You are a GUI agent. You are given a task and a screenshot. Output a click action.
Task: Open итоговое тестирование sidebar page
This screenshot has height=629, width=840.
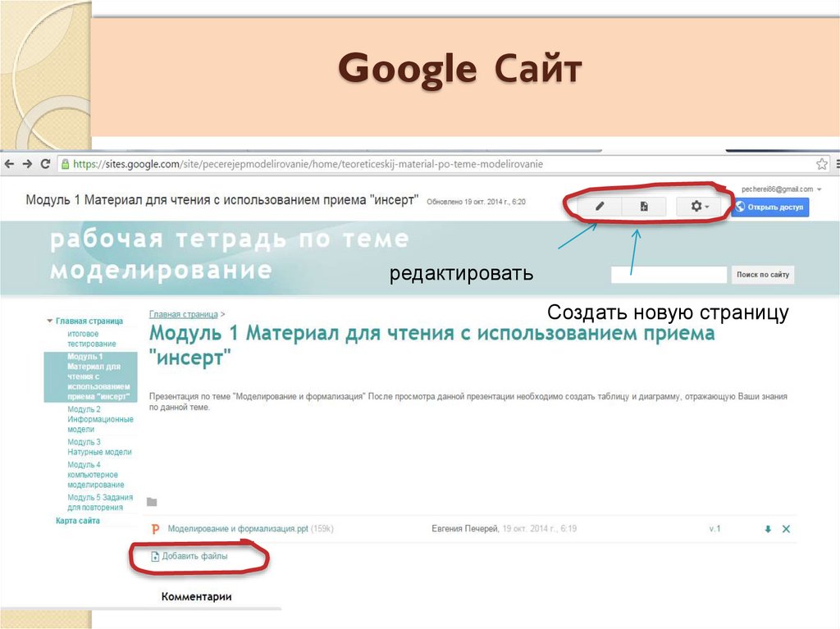[92, 339]
